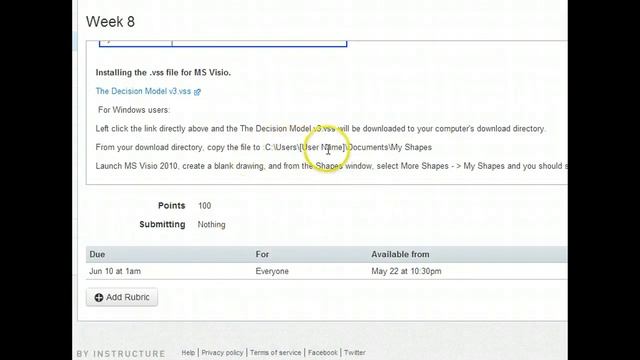Click the 'Installing the .vss file for MS Visio.' heading
The height and width of the screenshot is (360, 640).
[x=163, y=73]
